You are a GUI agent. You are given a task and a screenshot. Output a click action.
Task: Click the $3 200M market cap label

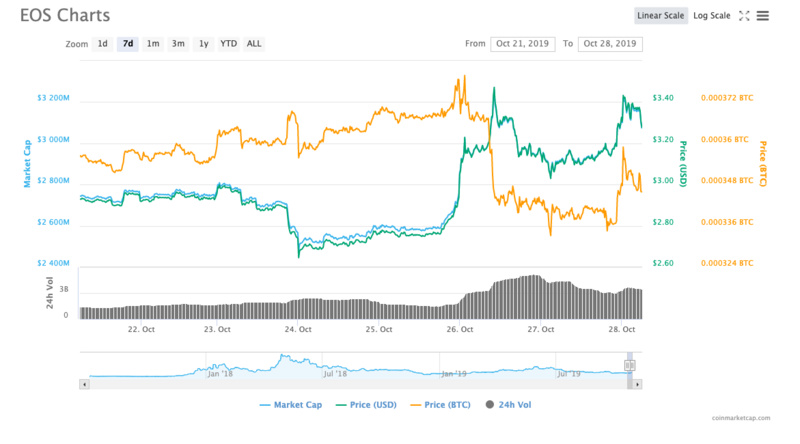click(x=53, y=98)
